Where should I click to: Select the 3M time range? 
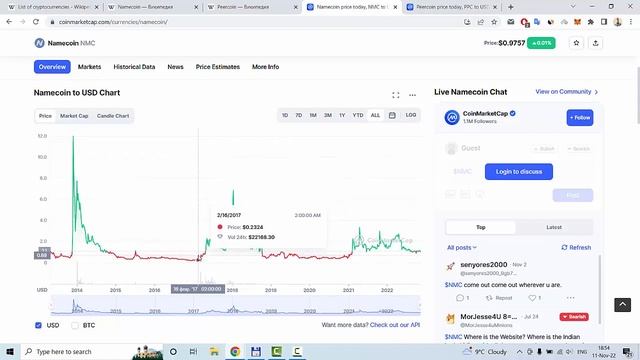coord(328,116)
